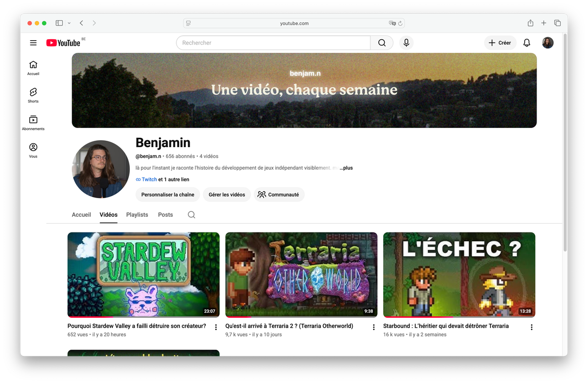Search within channel using the tab magnifier
Image resolution: width=588 pixels, height=383 pixels.
point(192,215)
